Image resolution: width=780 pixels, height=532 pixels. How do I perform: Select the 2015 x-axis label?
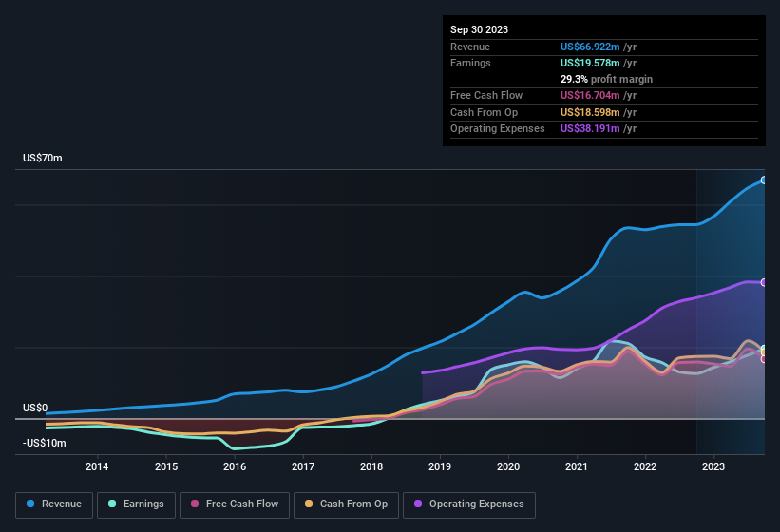point(165,466)
